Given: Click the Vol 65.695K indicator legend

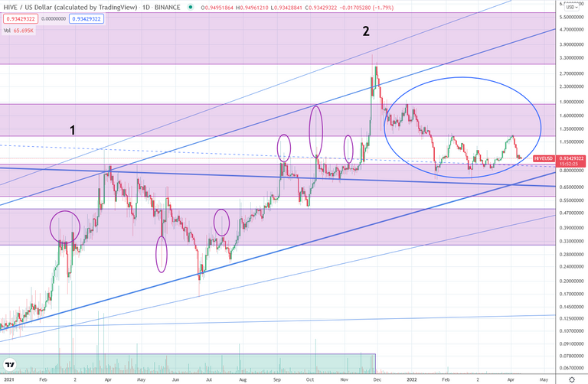Looking at the screenshot, I should pos(18,31).
